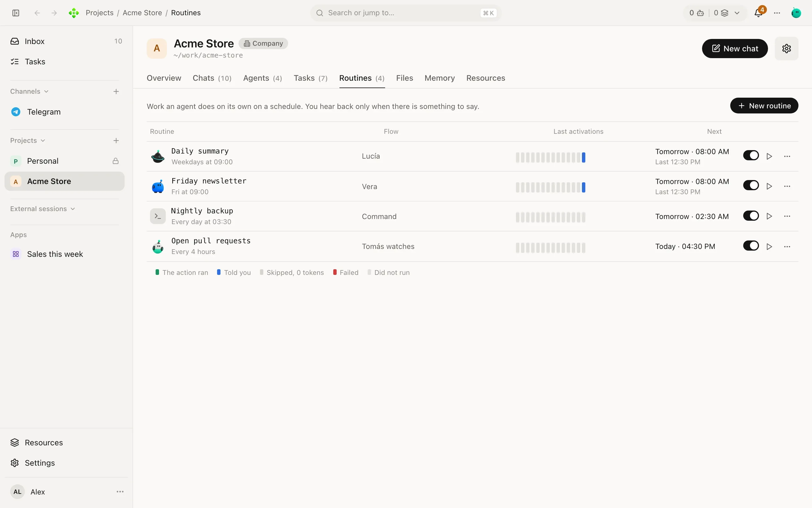Open more options for Friday newsletter

coord(787,186)
